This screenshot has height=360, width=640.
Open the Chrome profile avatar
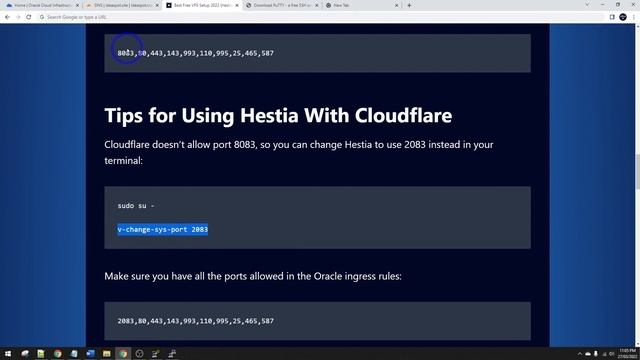(x=623, y=17)
